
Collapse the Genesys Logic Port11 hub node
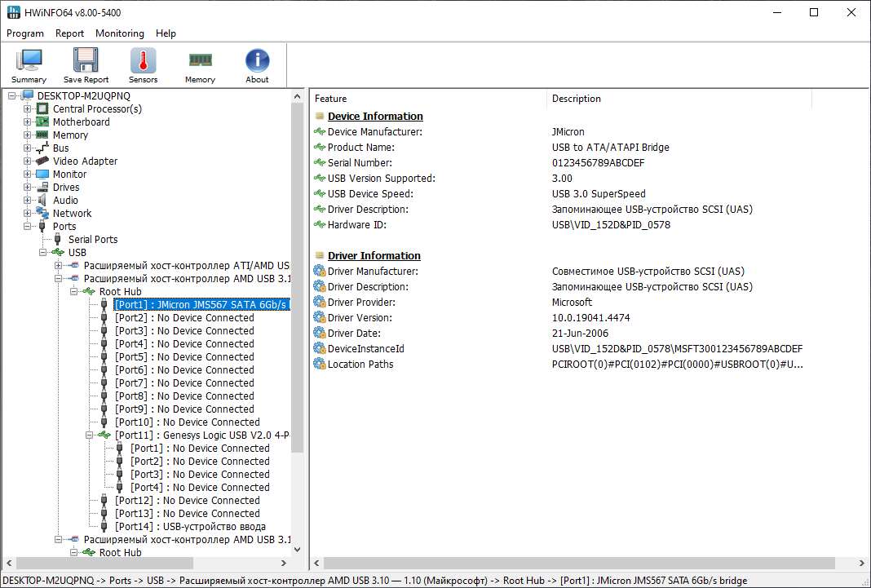[x=89, y=435]
